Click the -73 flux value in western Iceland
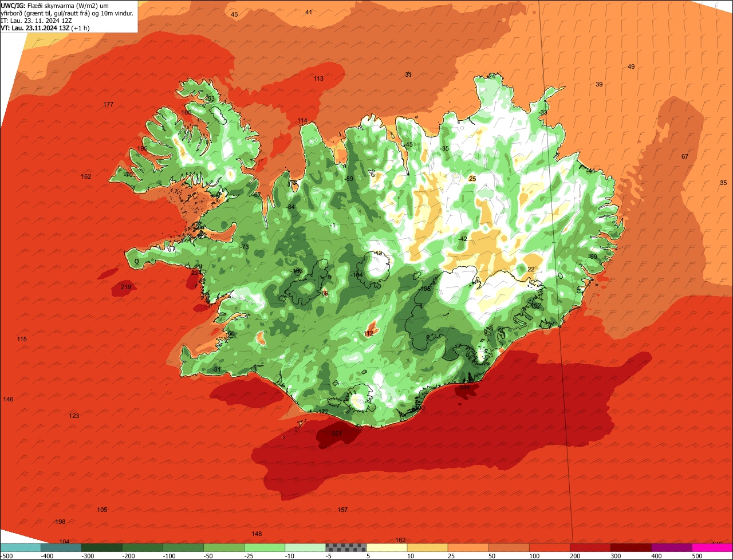 click(x=245, y=247)
